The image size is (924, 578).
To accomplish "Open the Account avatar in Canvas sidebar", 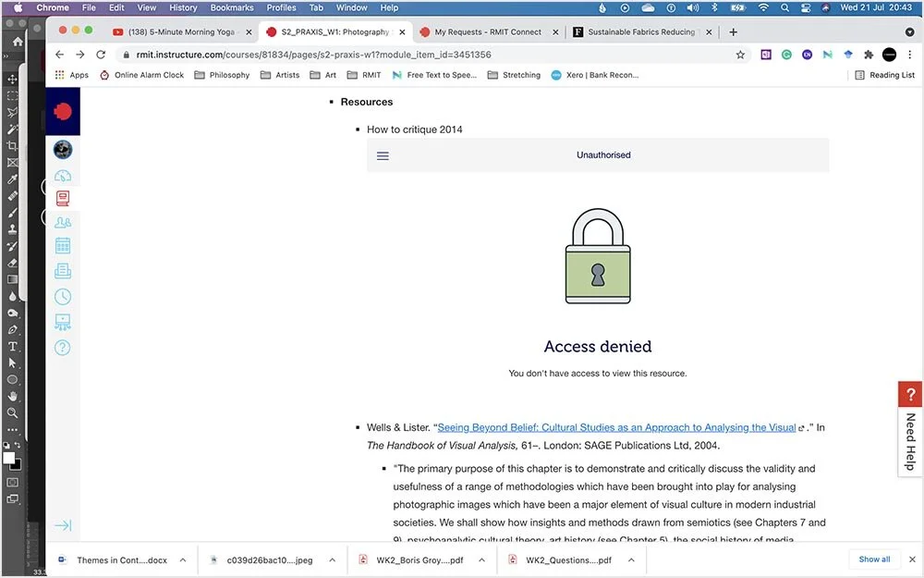I will [63, 150].
